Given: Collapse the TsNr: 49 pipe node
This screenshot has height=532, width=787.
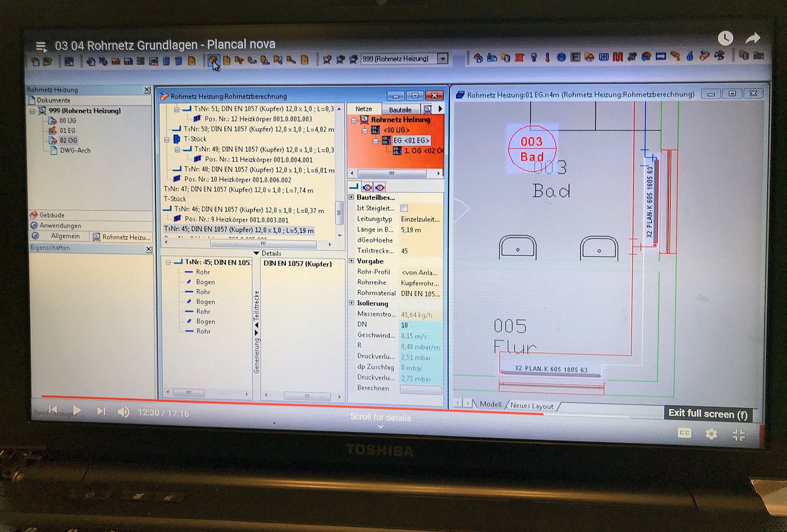Looking at the screenshot, I should (177, 150).
